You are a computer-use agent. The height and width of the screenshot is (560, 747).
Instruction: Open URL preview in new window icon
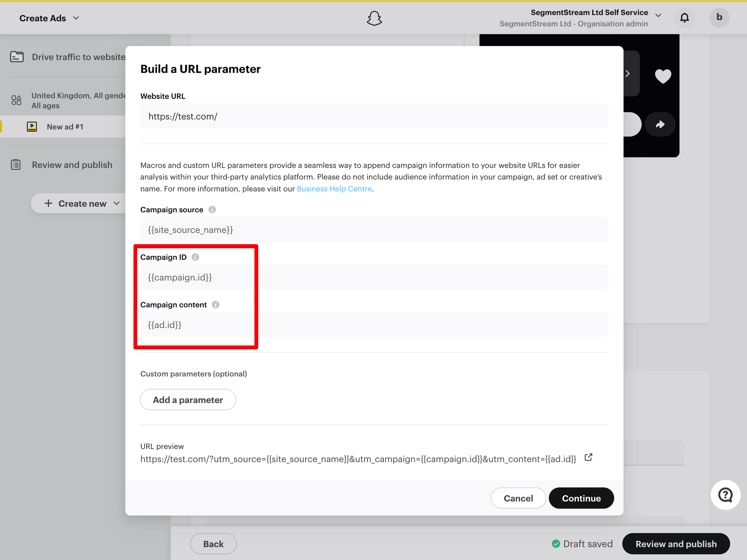point(588,457)
